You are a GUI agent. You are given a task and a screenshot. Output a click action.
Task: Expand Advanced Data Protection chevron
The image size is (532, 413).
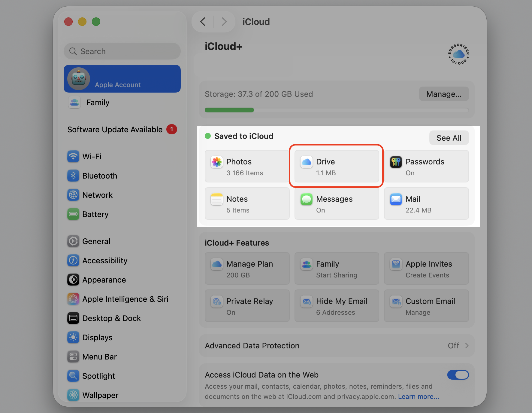[x=467, y=346]
